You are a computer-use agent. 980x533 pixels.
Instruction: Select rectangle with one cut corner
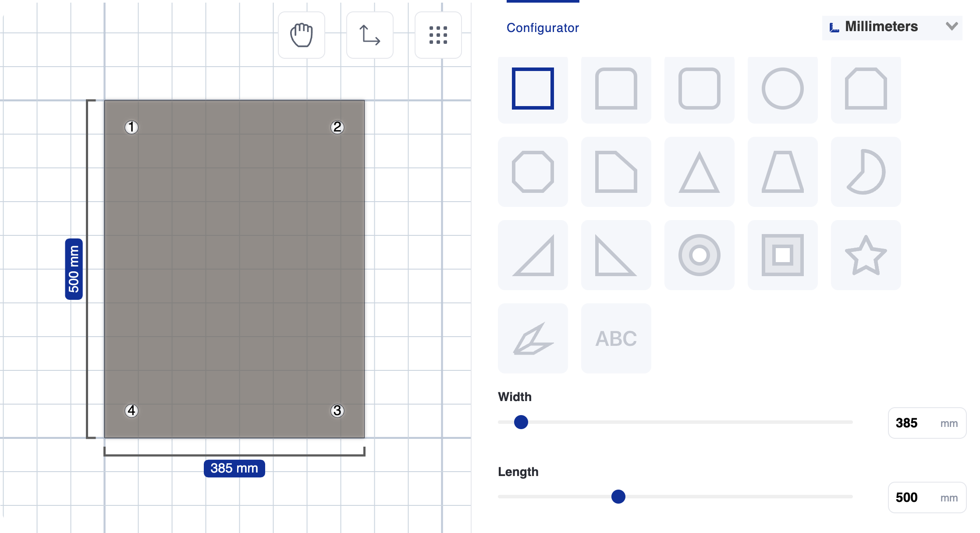[x=616, y=172]
